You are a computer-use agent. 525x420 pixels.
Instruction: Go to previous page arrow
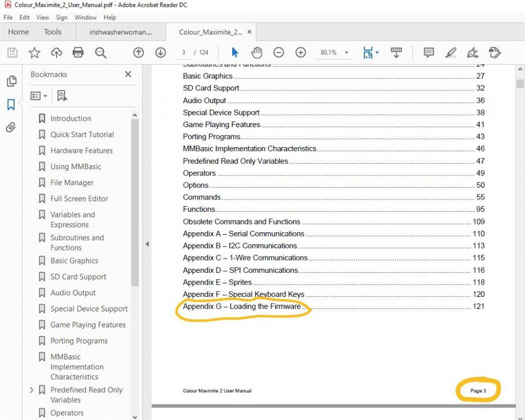tap(138, 52)
